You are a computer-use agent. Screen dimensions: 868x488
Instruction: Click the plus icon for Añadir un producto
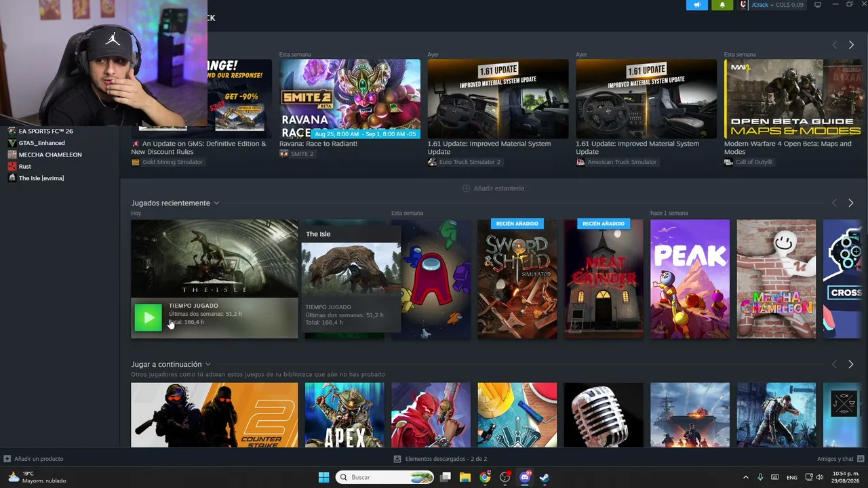point(7,459)
